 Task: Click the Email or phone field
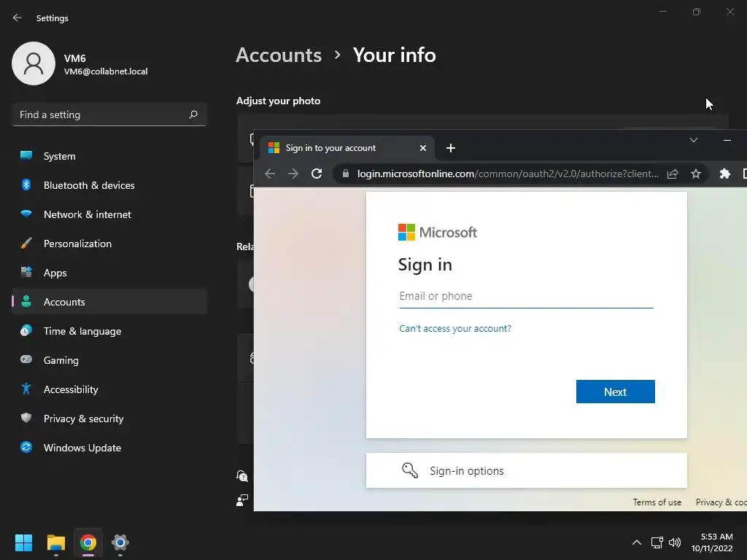pyautogui.click(x=526, y=296)
